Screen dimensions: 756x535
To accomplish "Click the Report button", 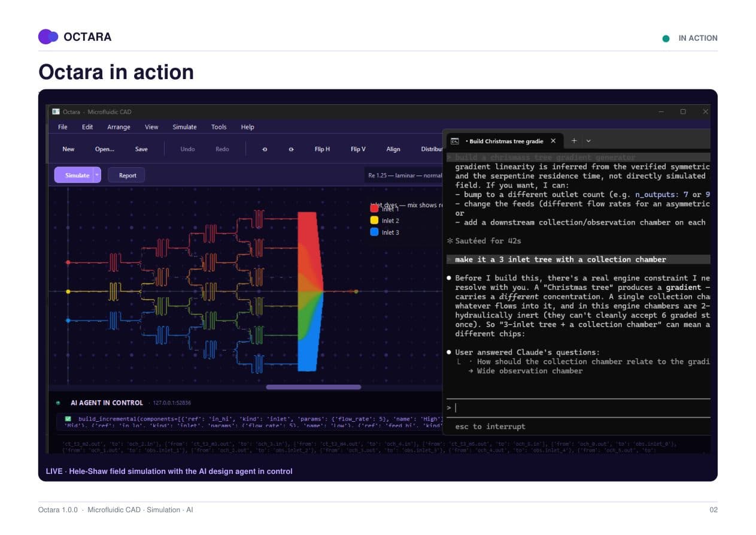I will (x=127, y=176).
